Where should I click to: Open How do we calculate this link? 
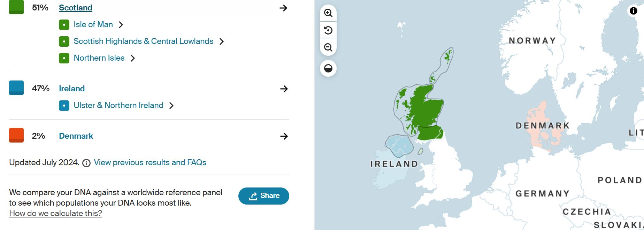coord(55,213)
